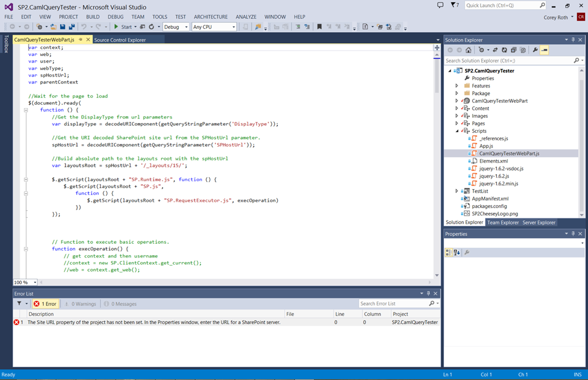Select App.js in Solution Explorer
The width and height of the screenshot is (588, 380).
click(486, 145)
